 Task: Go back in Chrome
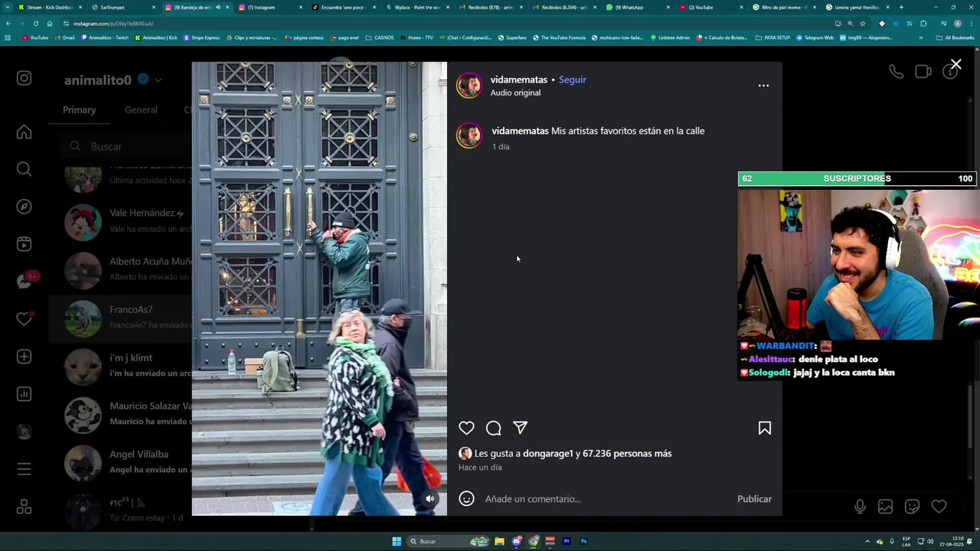[x=8, y=24]
